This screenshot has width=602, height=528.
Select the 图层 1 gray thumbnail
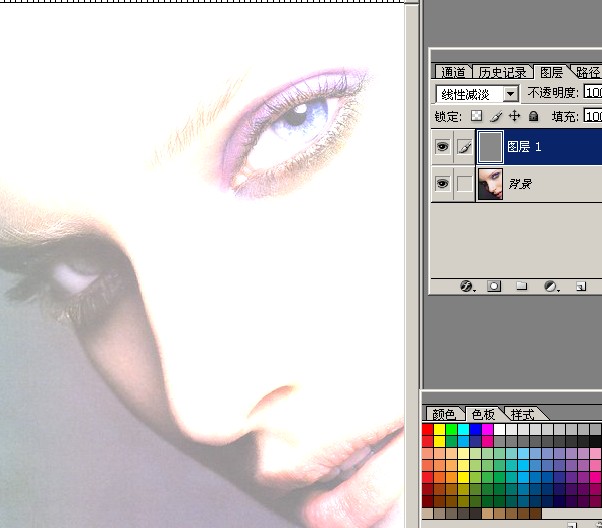point(490,147)
